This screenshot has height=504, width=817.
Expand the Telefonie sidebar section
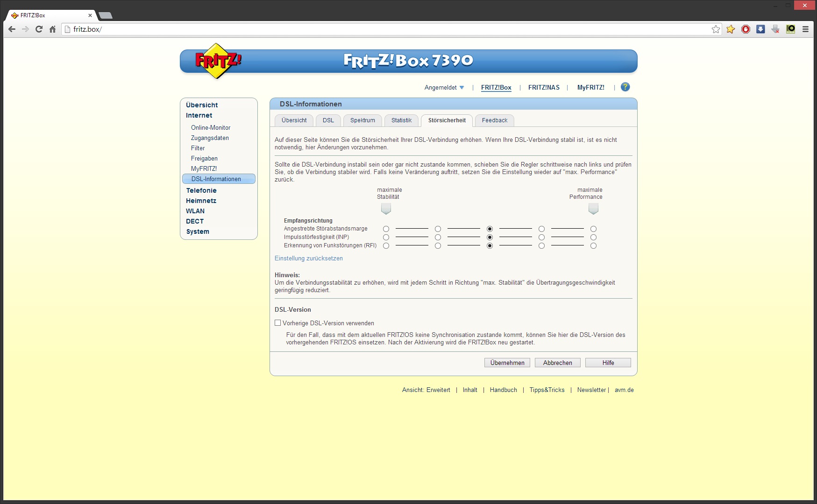[201, 190]
